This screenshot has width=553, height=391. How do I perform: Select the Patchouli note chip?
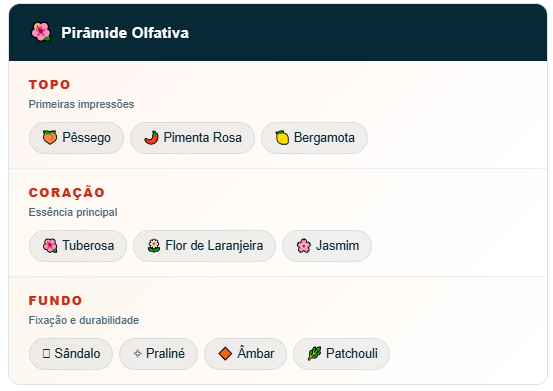tap(341, 354)
